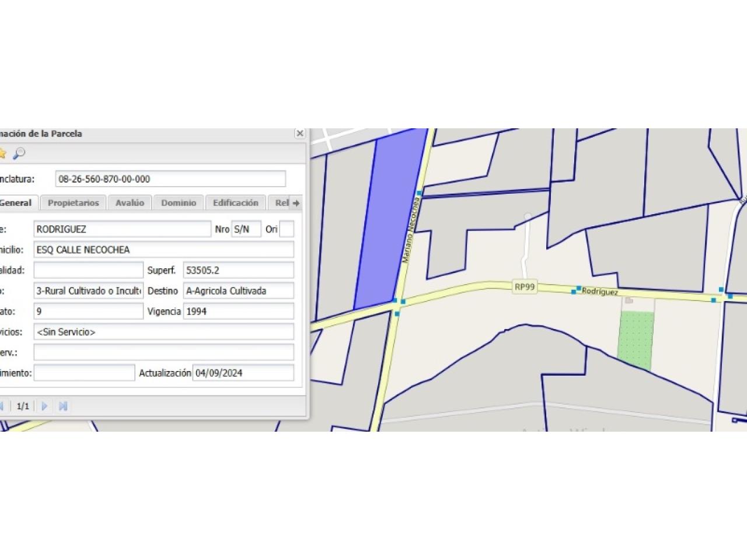Jump to last record in pager

63,406
